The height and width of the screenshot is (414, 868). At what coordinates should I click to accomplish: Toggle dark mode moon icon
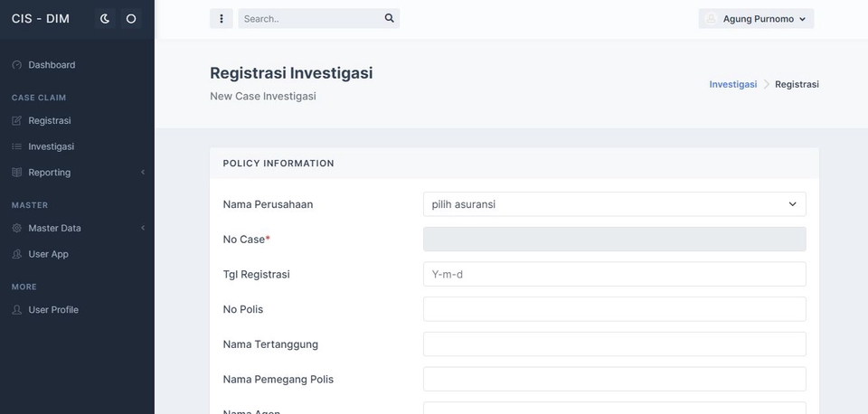(105, 19)
